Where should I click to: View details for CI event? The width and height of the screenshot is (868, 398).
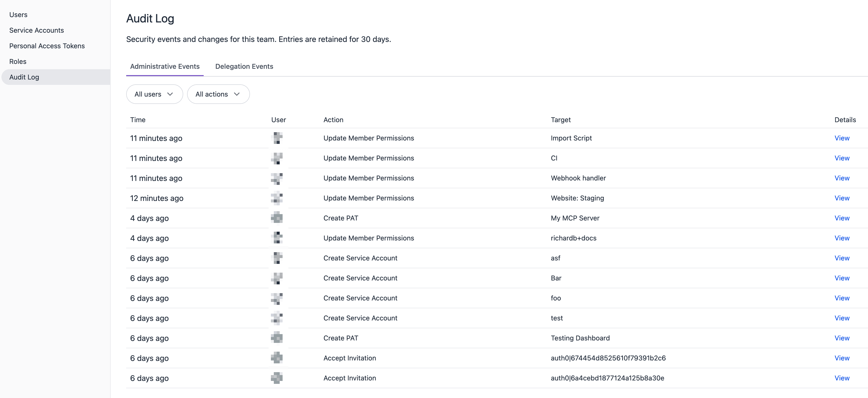pyautogui.click(x=842, y=158)
